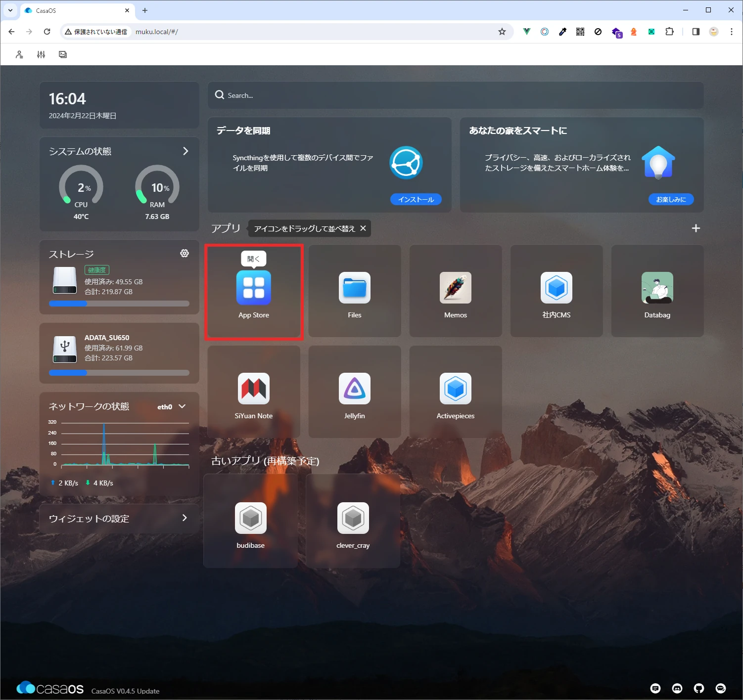Bookmark this page with star icon
The image size is (743, 700).
click(502, 32)
